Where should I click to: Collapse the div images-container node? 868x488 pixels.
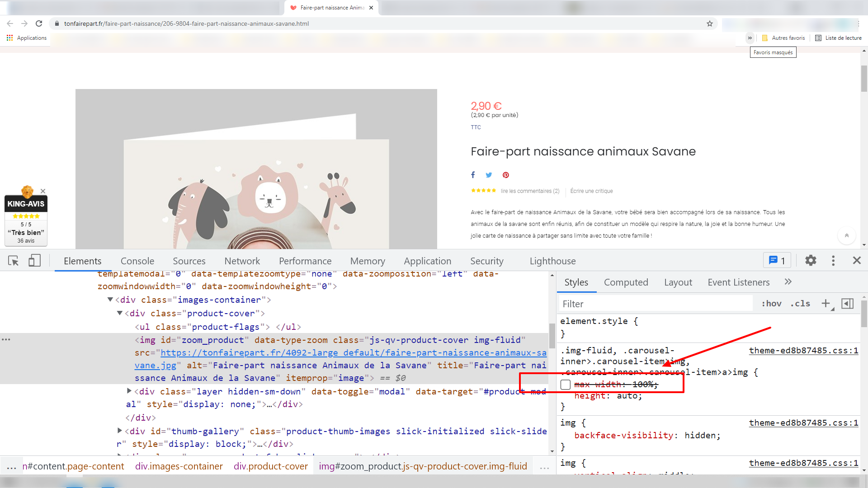[x=110, y=300]
